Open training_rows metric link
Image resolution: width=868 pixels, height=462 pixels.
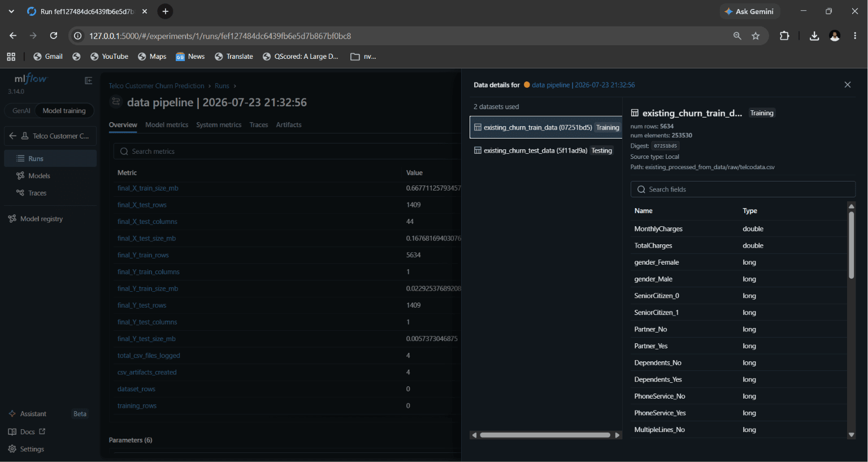coord(137,406)
